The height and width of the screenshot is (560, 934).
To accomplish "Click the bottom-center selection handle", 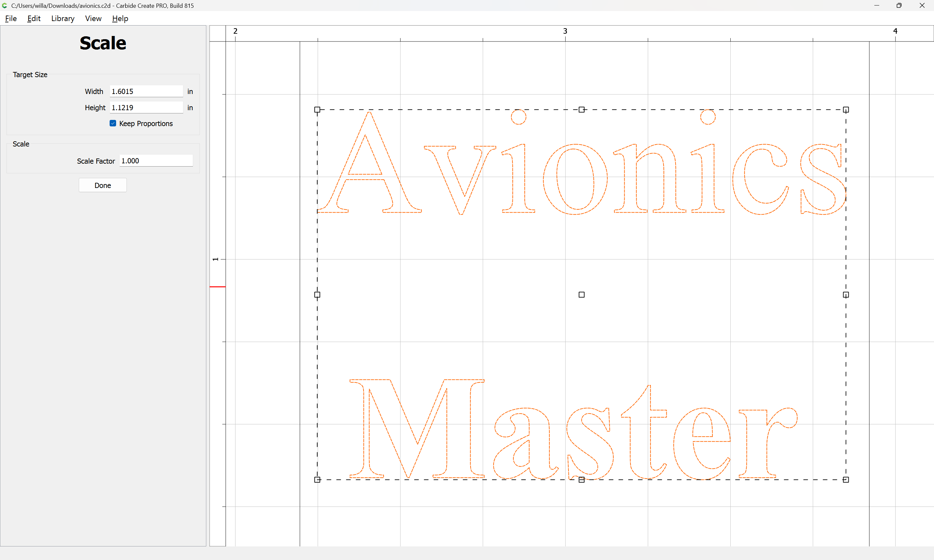I will (x=581, y=480).
